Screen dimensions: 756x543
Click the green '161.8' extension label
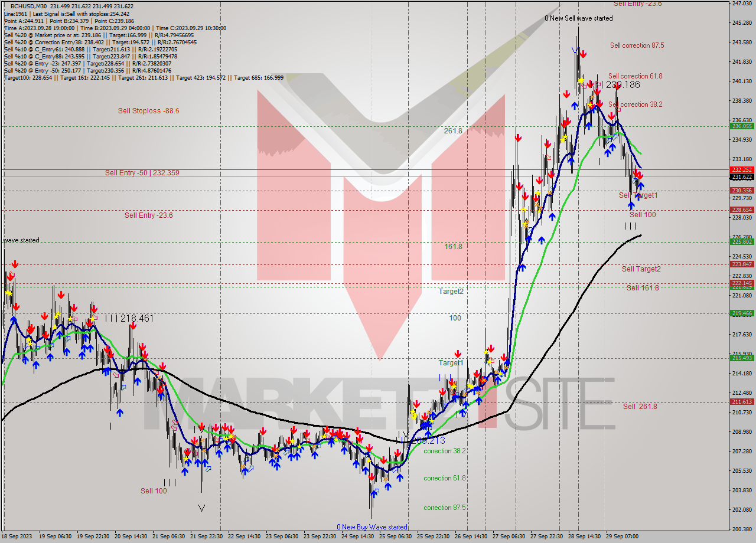(453, 247)
